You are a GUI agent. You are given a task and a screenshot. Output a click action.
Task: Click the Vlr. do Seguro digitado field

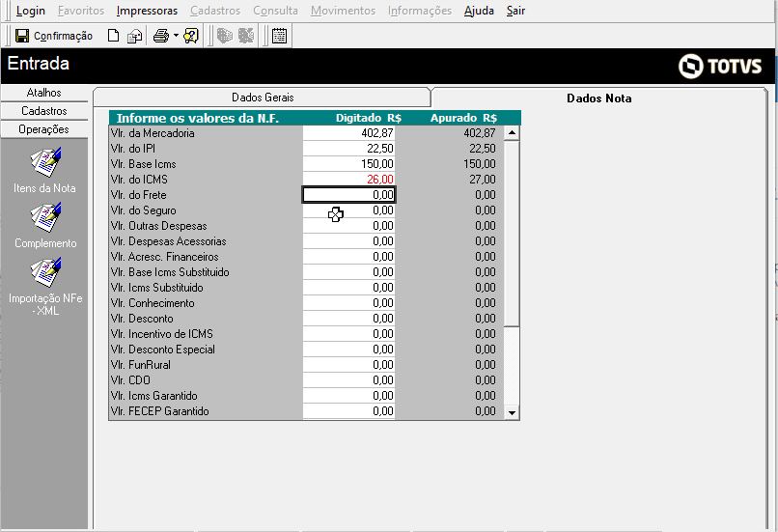(348, 210)
